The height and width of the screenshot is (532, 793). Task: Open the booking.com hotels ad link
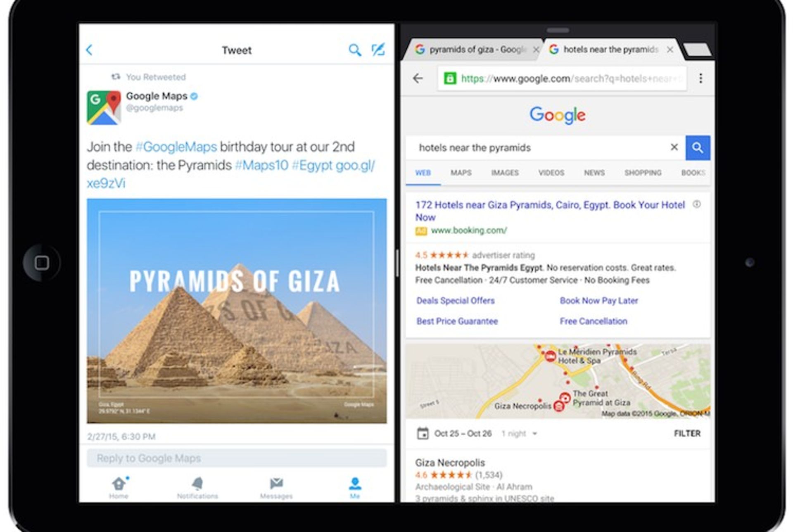[550, 211]
